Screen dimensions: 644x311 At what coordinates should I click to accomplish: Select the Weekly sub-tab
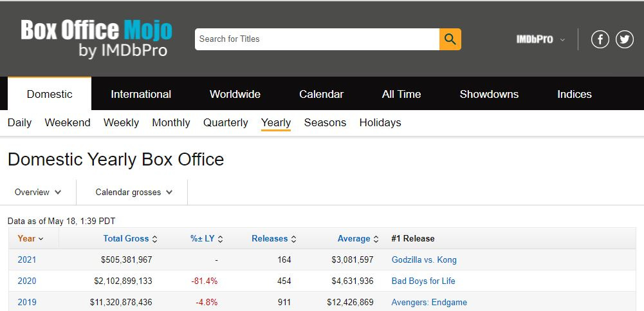[x=121, y=122]
